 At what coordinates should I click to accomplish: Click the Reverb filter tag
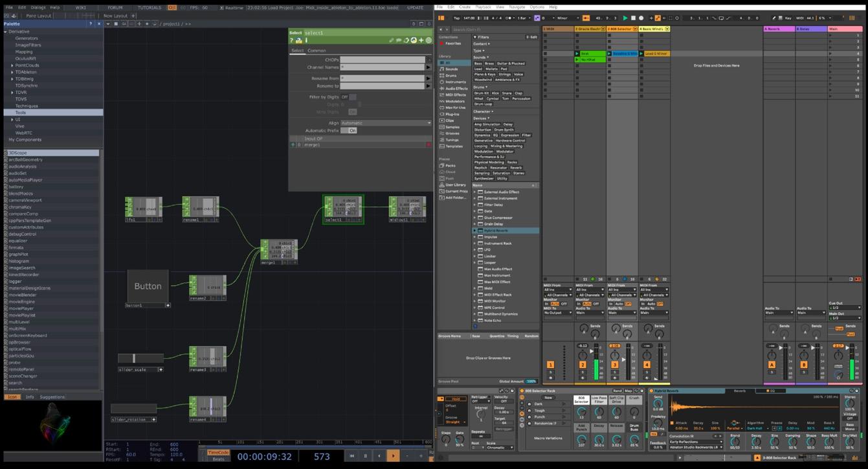(515, 168)
